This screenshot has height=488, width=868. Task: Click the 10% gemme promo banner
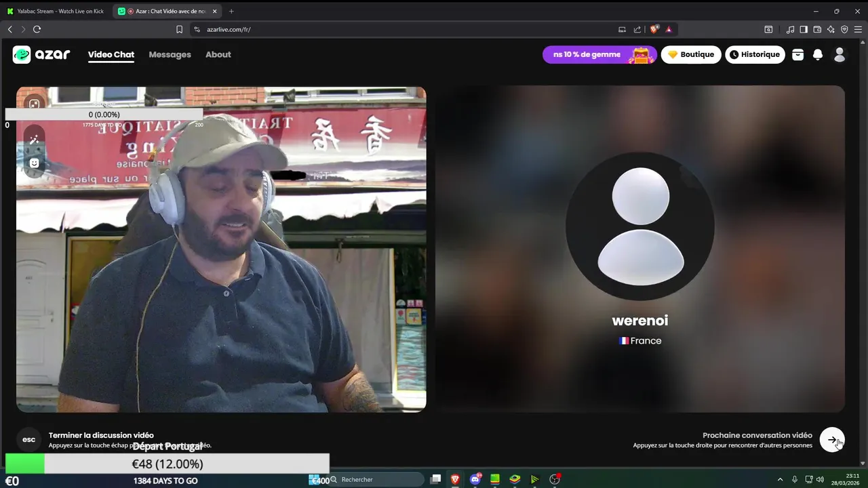[599, 55]
